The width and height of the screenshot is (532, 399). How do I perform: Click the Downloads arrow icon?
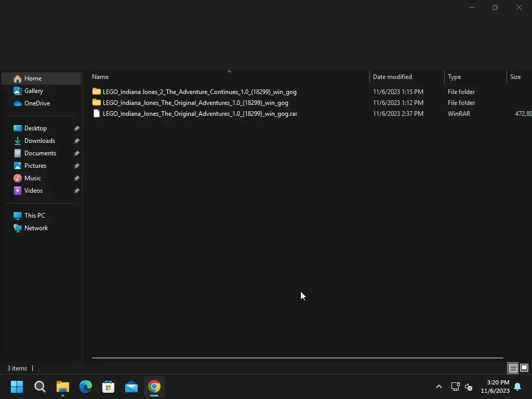tap(17, 141)
